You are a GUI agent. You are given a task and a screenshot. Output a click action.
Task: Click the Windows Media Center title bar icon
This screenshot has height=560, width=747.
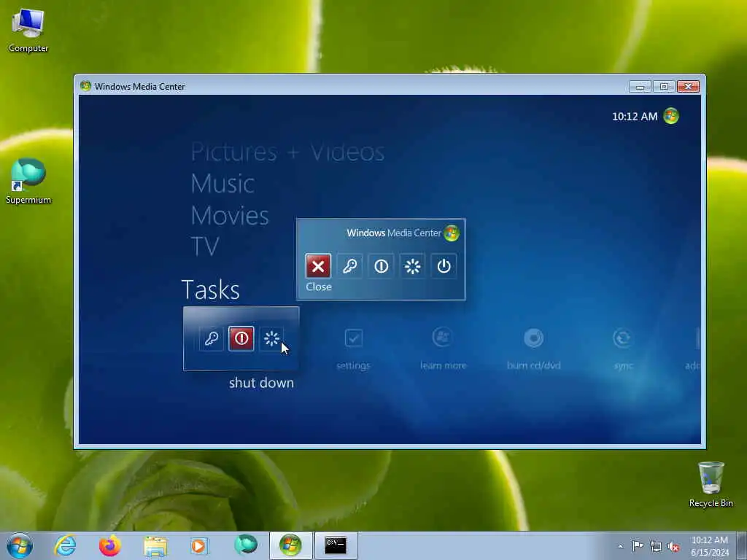coord(86,86)
